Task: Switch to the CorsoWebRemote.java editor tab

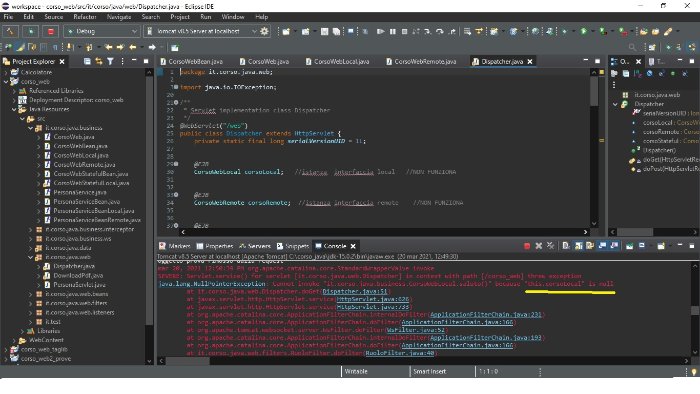Action: [x=421, y=62]
